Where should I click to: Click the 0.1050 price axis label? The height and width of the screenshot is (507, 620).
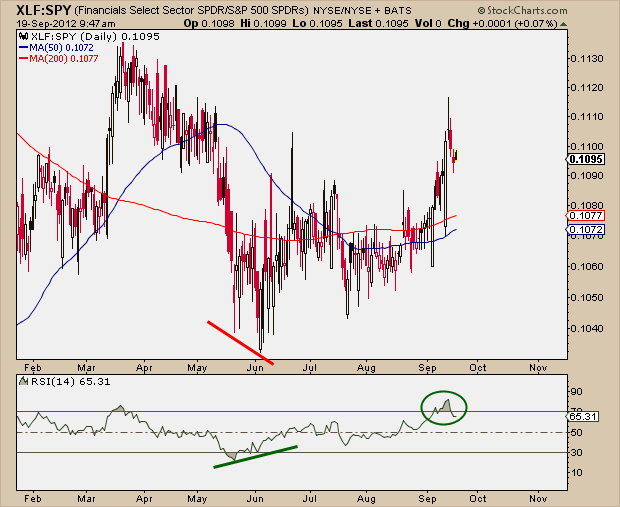(x=587, y=297)
